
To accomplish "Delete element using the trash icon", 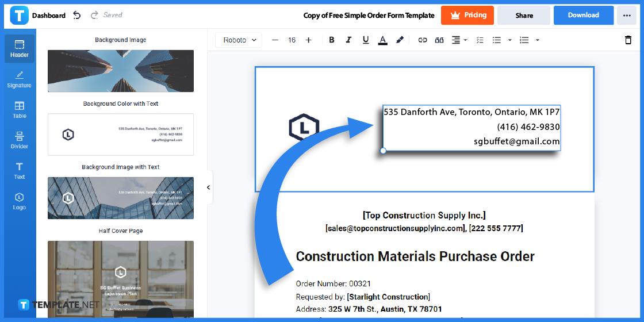I will pos(628,40).
